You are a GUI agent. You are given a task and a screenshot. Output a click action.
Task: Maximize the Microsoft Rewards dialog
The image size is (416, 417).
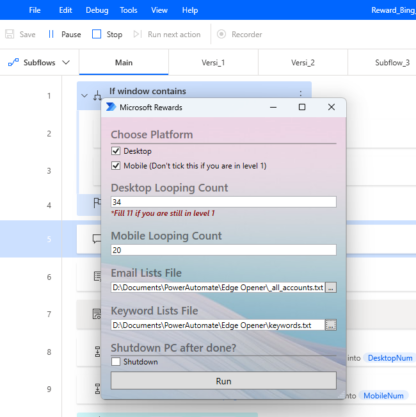click(302, 107)
